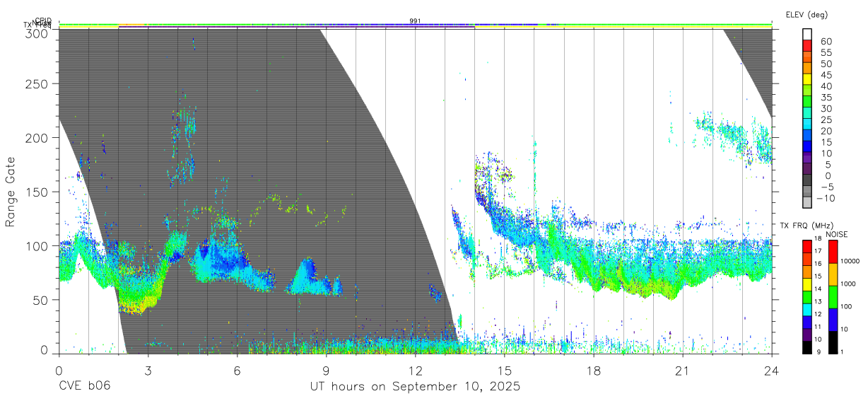Viewport: 868px width, 401px height.
Task: Pick the yellow segment of the NOISE bar
Action: [x=833, y=274]
